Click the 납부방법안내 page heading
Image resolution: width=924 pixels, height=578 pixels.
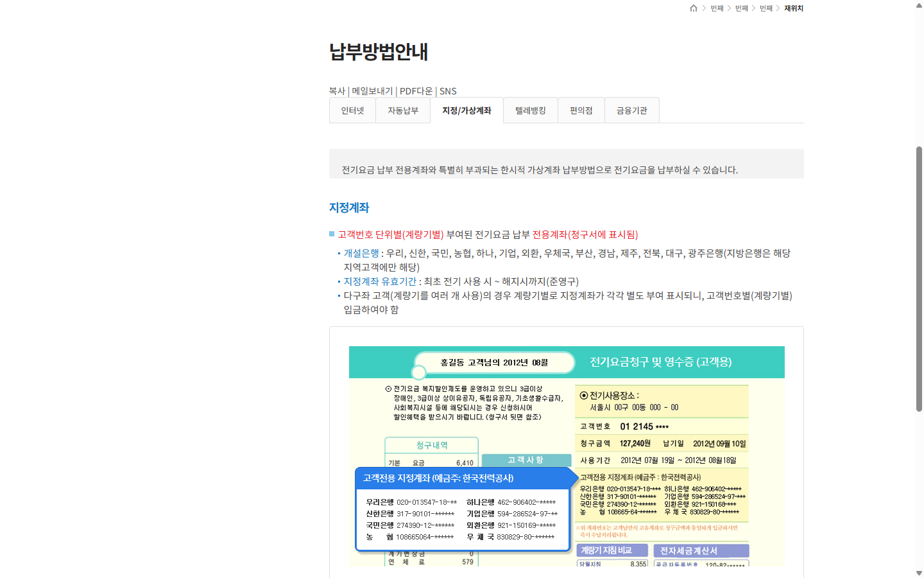pyautogui.click(x=379, y=51)
